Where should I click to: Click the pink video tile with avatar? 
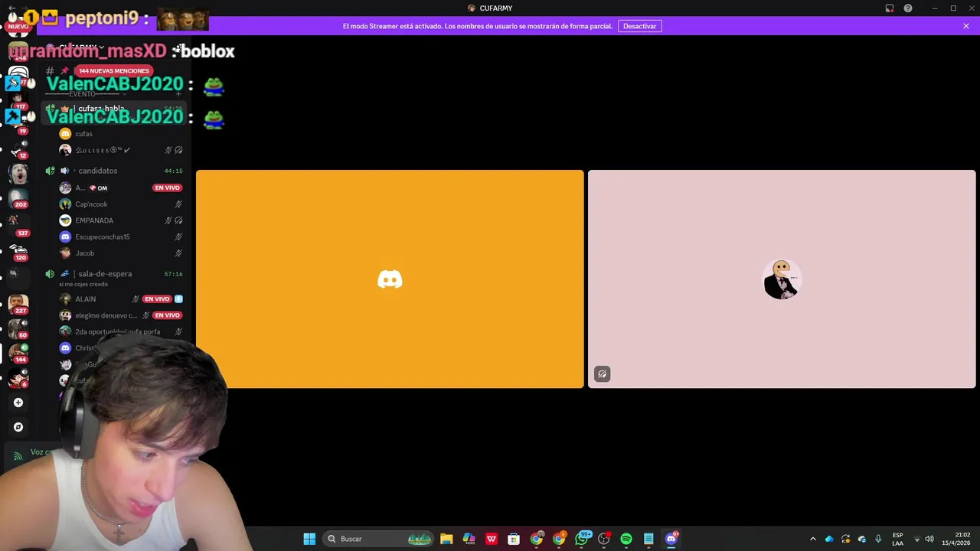pos(782,279)
